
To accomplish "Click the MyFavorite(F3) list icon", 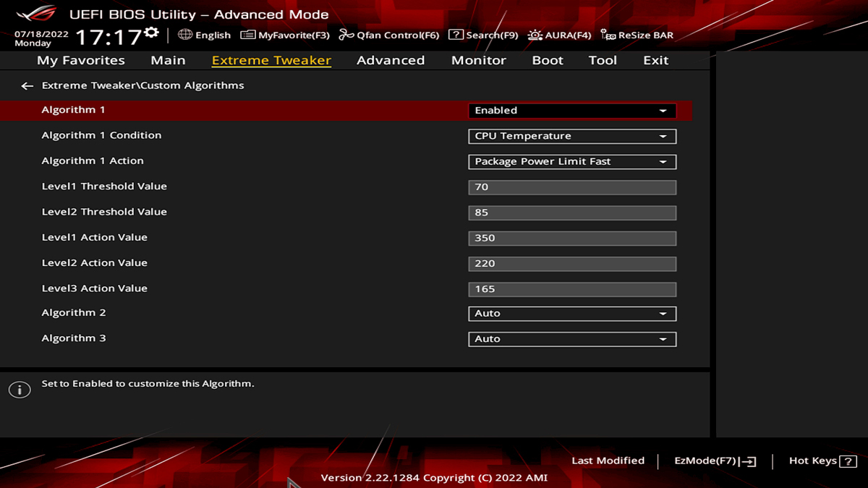I will click(248, 35).
